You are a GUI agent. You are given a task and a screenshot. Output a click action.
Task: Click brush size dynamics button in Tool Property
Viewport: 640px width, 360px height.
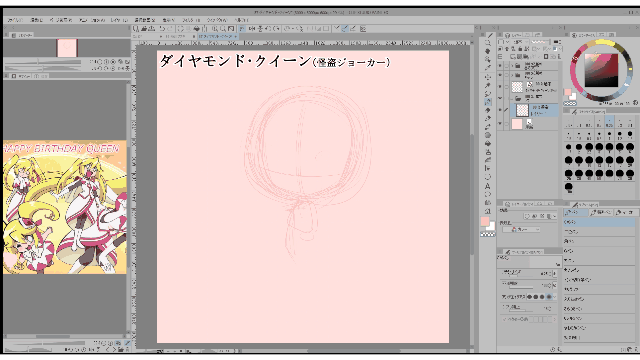point(555,274)
